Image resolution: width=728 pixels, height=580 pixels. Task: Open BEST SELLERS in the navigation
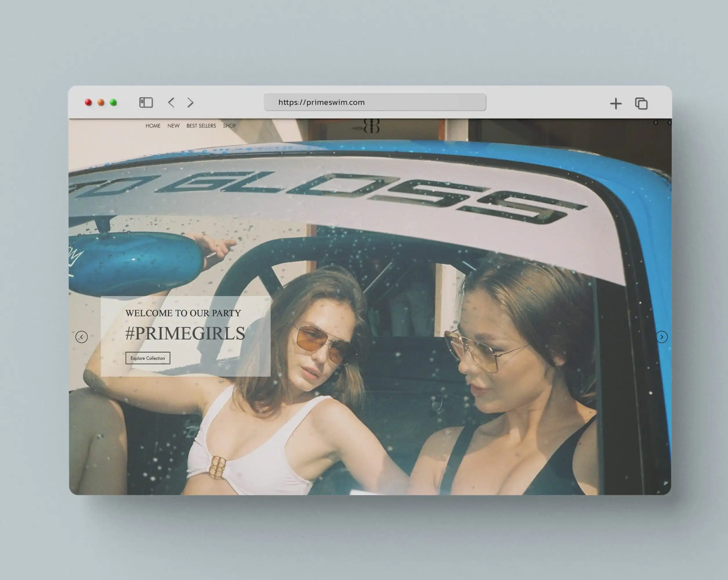click(201, 126)
